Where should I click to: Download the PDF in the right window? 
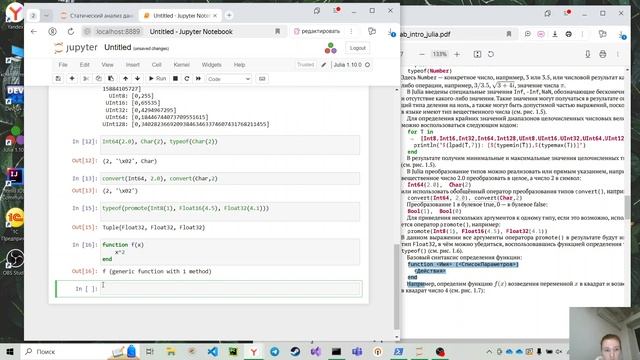pyautogui.click(x=555, y=34)
